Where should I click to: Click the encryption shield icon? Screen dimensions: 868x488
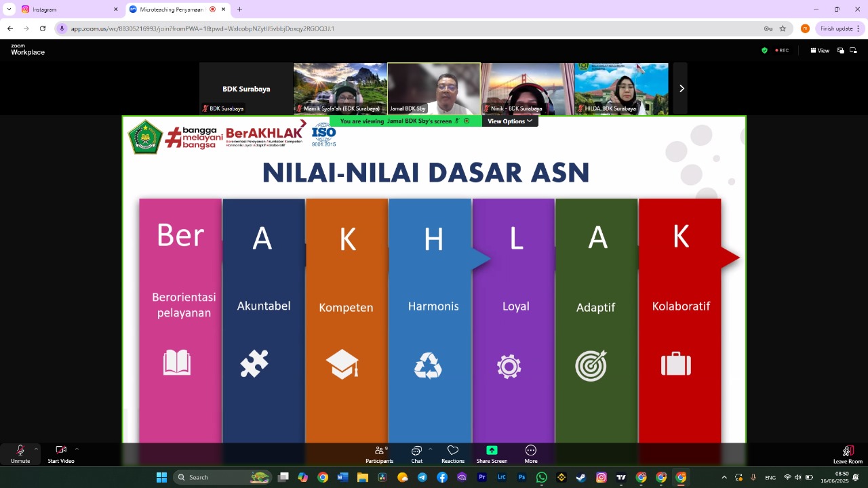click(x=764, y=50)
